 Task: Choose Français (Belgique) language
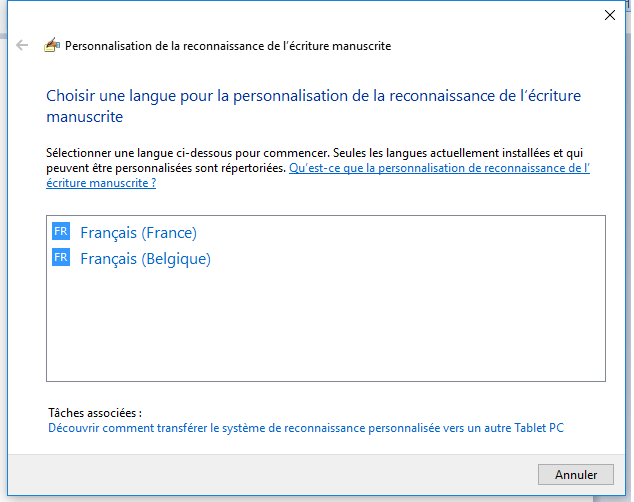pos(146,259)
